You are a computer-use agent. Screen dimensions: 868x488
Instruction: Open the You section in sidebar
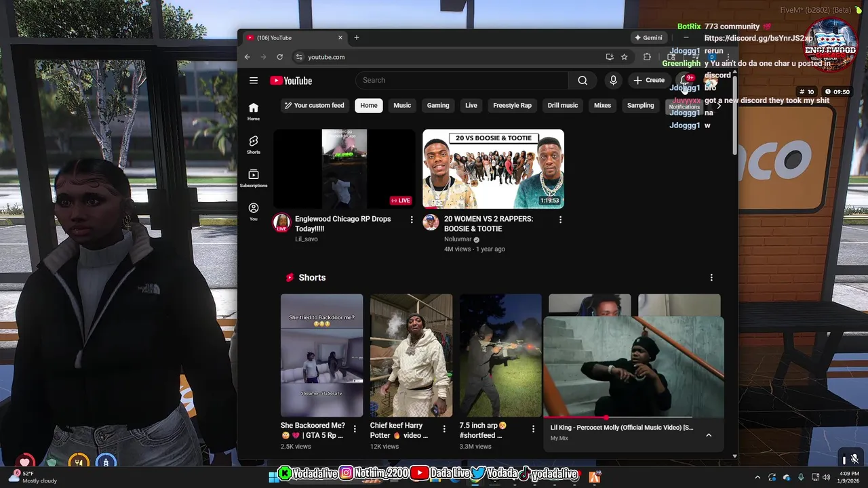[x=254, y=211]
